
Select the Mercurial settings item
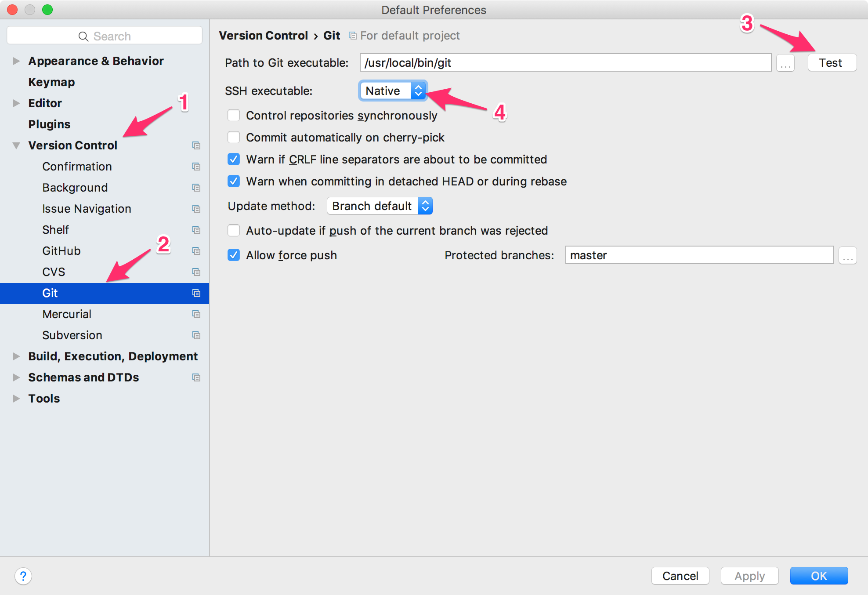pos(67,314)
